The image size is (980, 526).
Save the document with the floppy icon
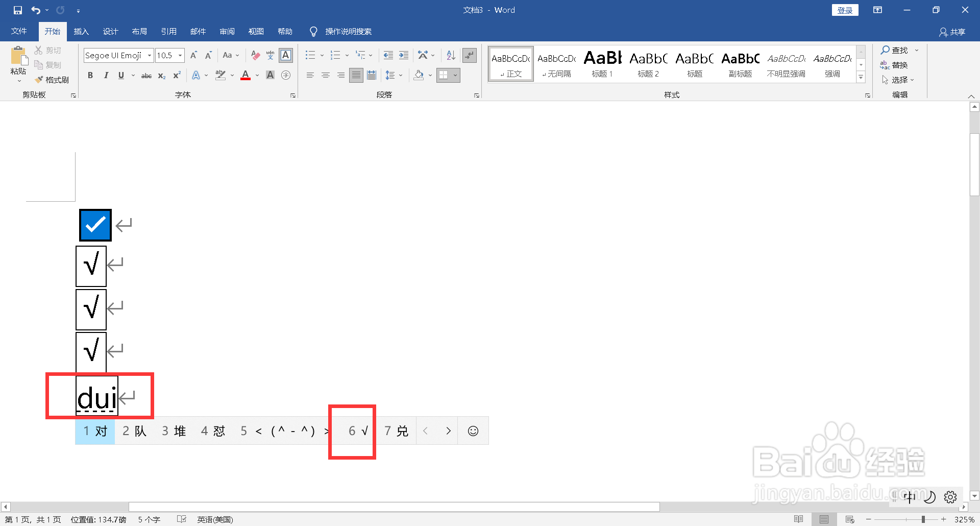click(18, 10)
